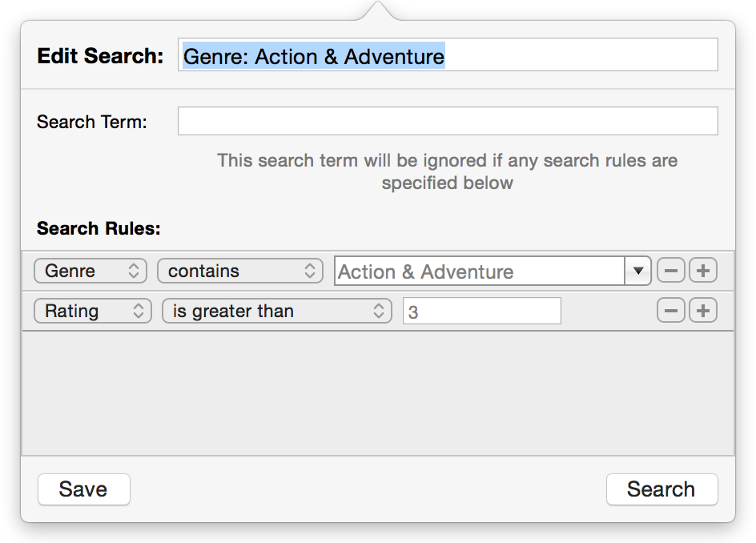The image size is (756, 543).
Task: Delete the Rating rule using its minus button
Action: tap(671, 311)
